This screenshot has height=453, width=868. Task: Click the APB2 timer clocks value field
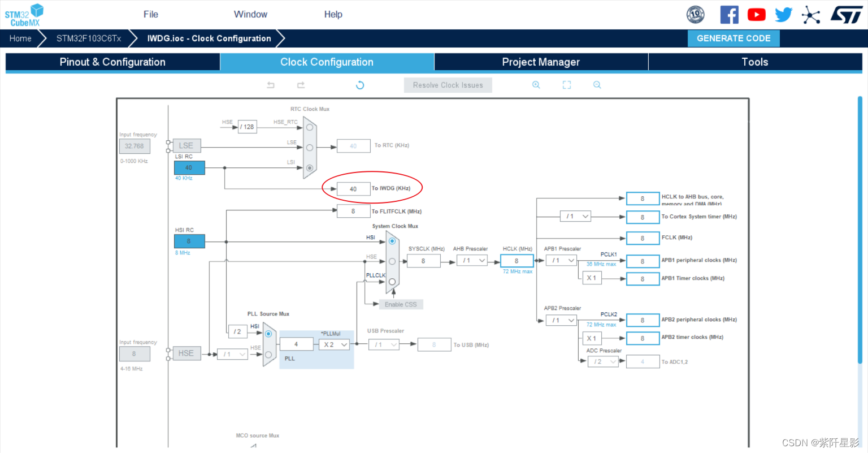643,338
